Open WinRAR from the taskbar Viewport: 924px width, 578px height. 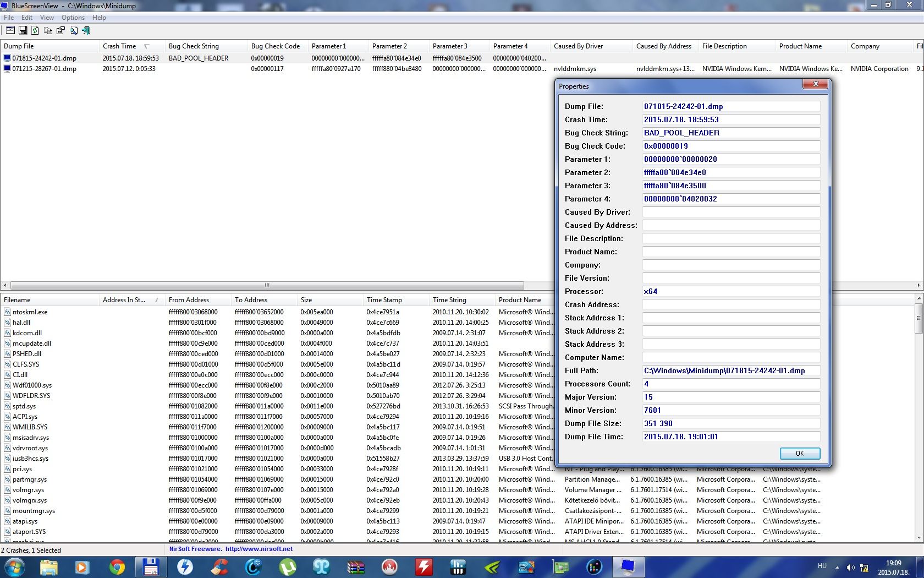(x=355, y=567)
